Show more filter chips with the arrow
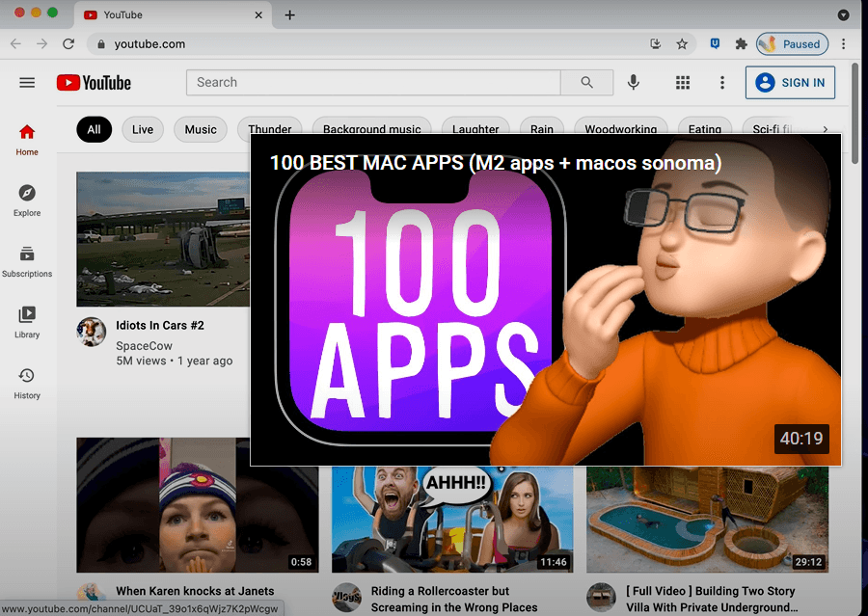This screenshot has height=616, width=868. click(825, 129)
